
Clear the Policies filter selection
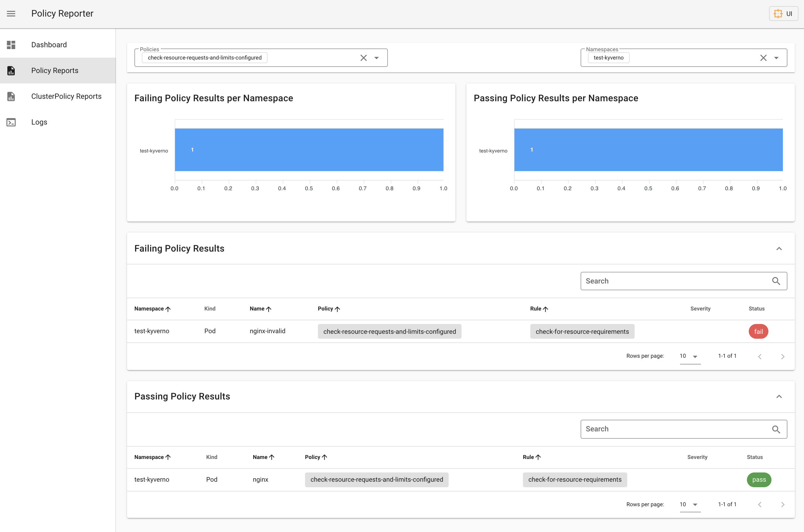(x=363, y=58)
